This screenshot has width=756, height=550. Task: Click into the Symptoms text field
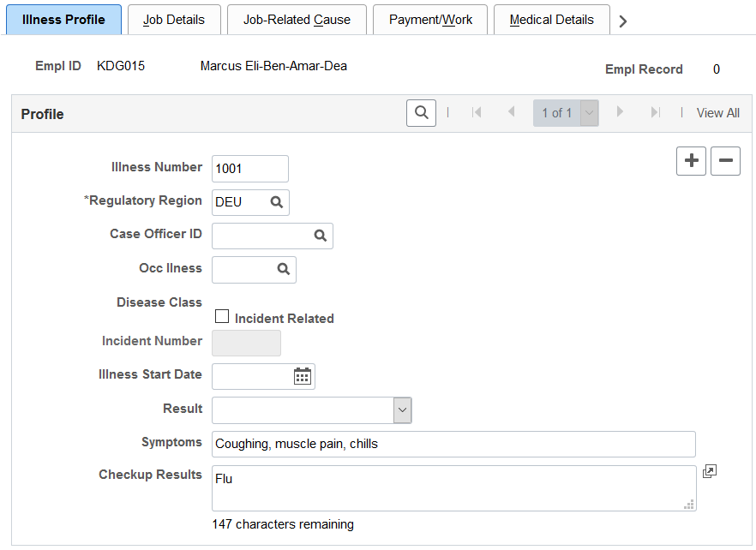[453, 444]
